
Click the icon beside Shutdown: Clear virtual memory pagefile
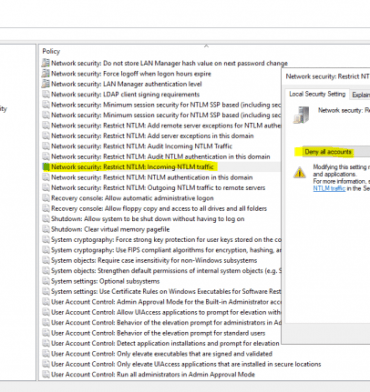pos(46,229)
